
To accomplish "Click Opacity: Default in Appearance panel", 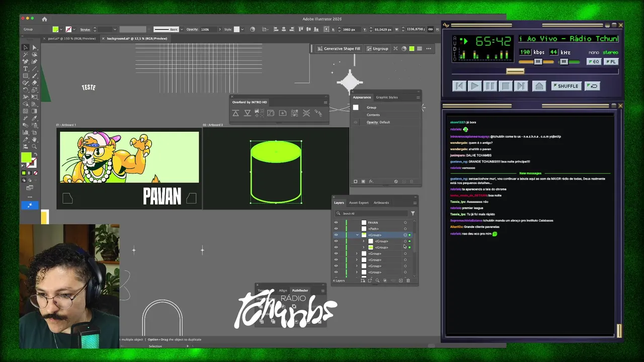I will click(378, 122).
